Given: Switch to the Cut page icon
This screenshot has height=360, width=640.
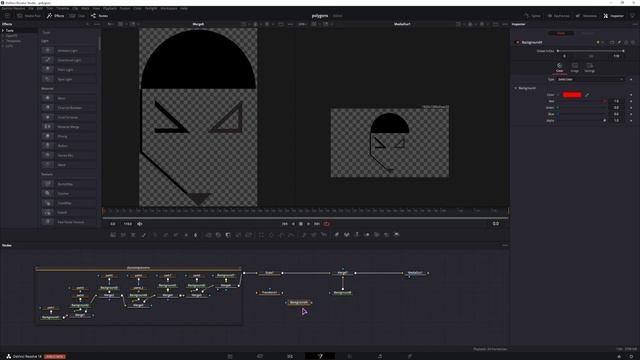Looking at the screenshot, I should (x=260, y=356).
